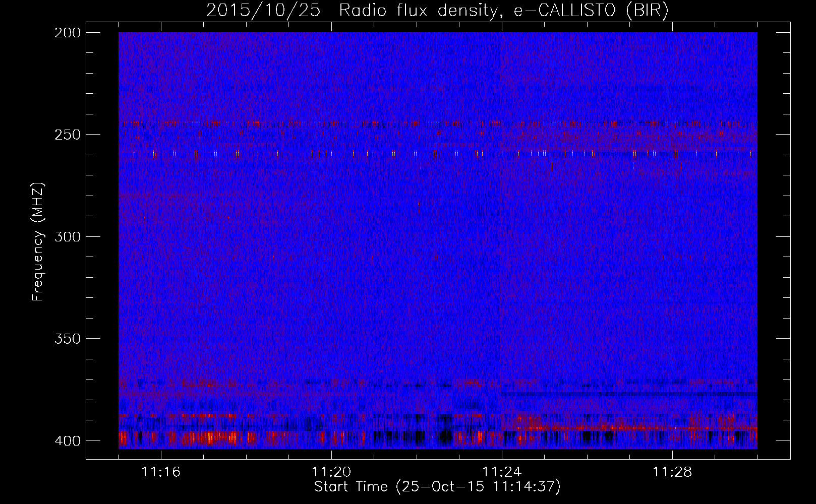The image size is (816, 504).
Task: Click the 200 frequency tick label
Action: click(x=68, y=32)
